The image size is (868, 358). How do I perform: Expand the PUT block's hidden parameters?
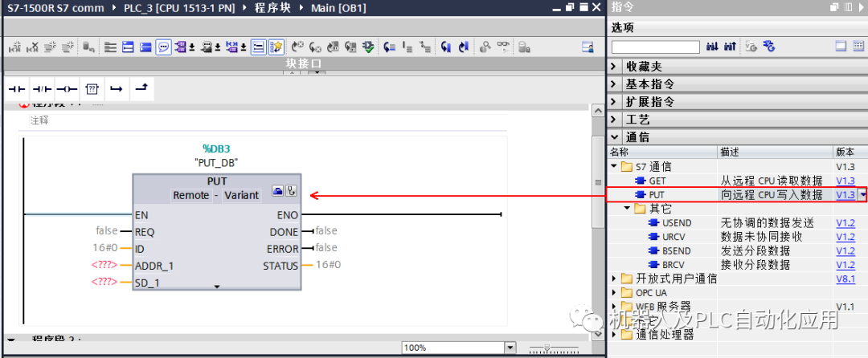[217, 287]
